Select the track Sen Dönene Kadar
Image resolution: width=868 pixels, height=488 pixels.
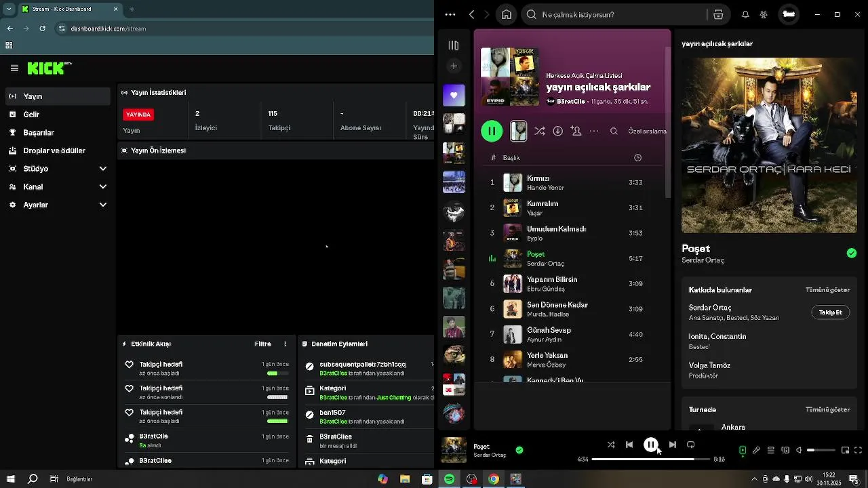coord(572,309)
